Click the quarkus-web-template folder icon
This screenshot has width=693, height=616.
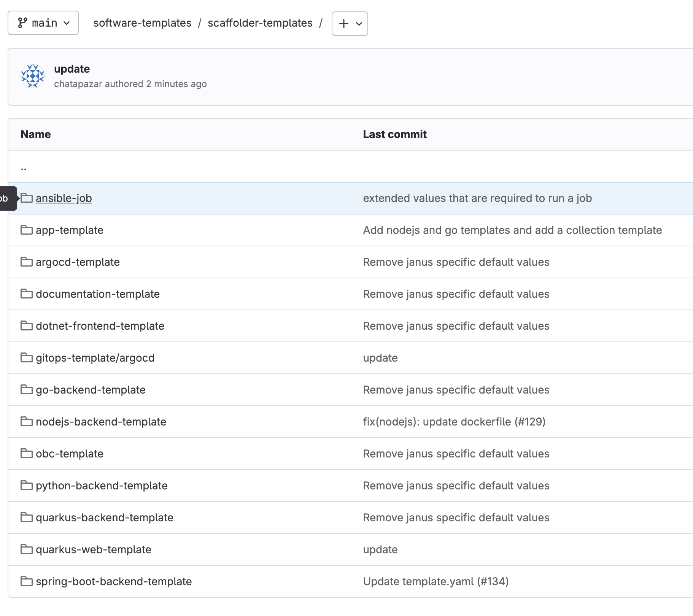27,549
